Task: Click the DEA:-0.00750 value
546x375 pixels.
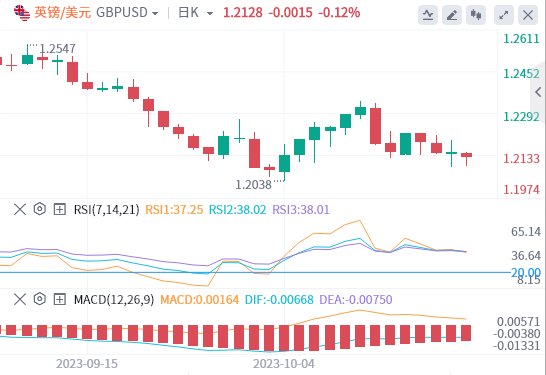Action: point(356,299)
